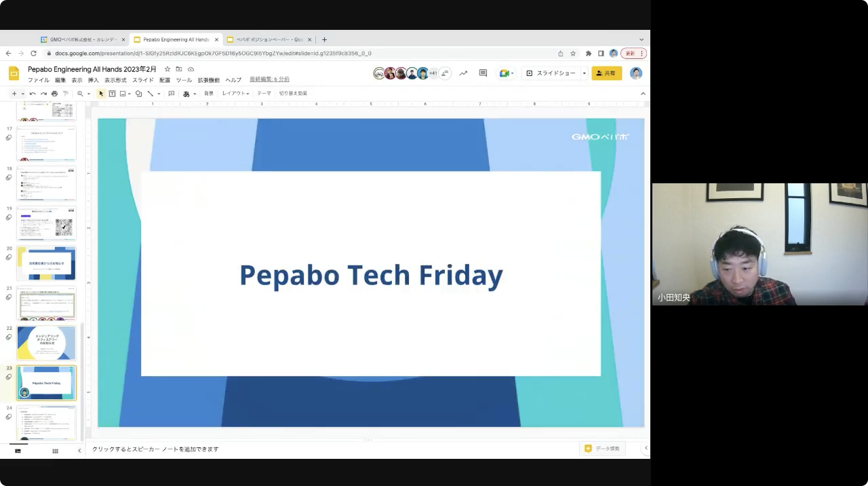Switch to filmstrip view

[18, 451]
